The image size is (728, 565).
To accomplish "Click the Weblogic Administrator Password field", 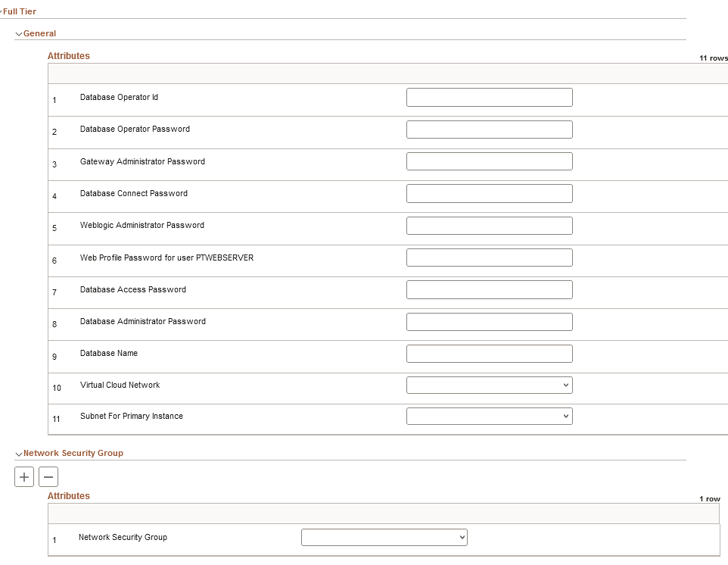I will pos(490,226).
